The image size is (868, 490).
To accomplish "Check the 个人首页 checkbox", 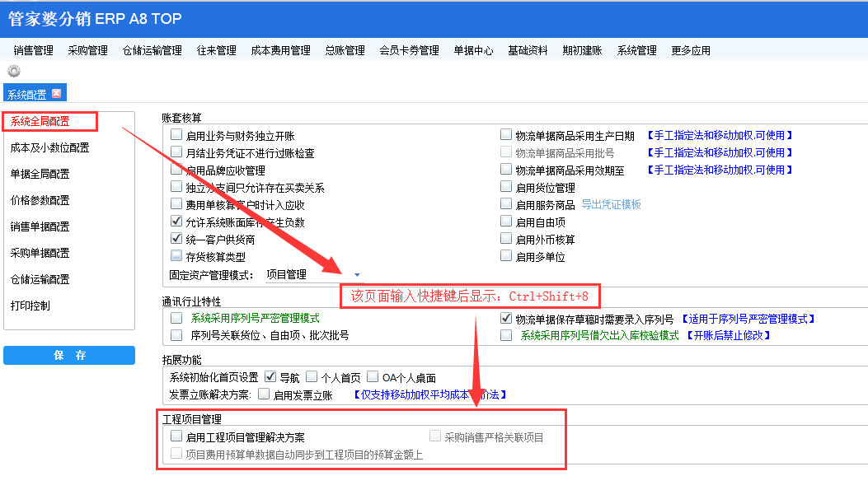I will point(312,376).
